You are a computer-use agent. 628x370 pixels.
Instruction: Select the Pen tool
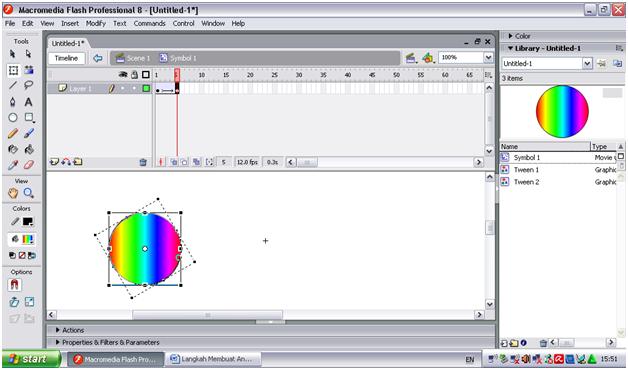point(13,102)
